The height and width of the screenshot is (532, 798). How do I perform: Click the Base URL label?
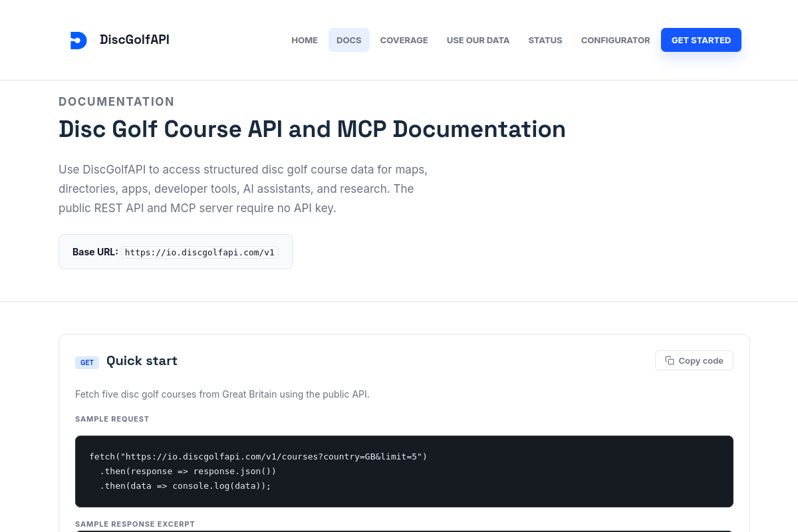tap(95, 252)
